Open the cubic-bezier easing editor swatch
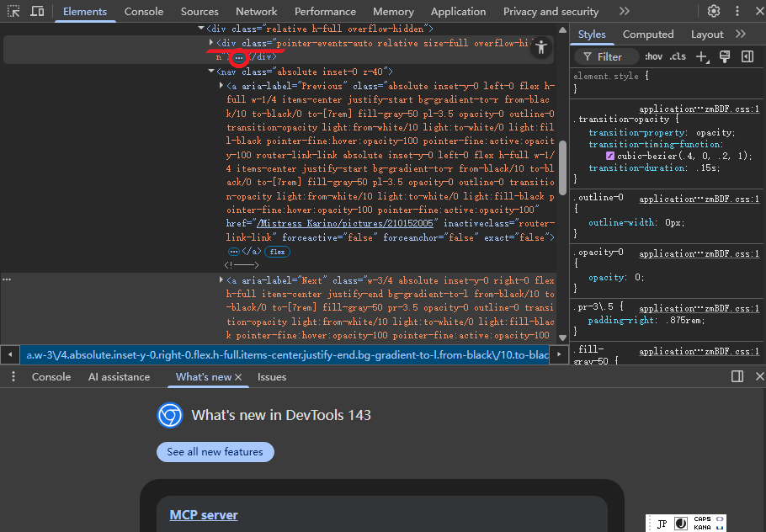Viewport: 766px width, 532px height. coord(610,157)
